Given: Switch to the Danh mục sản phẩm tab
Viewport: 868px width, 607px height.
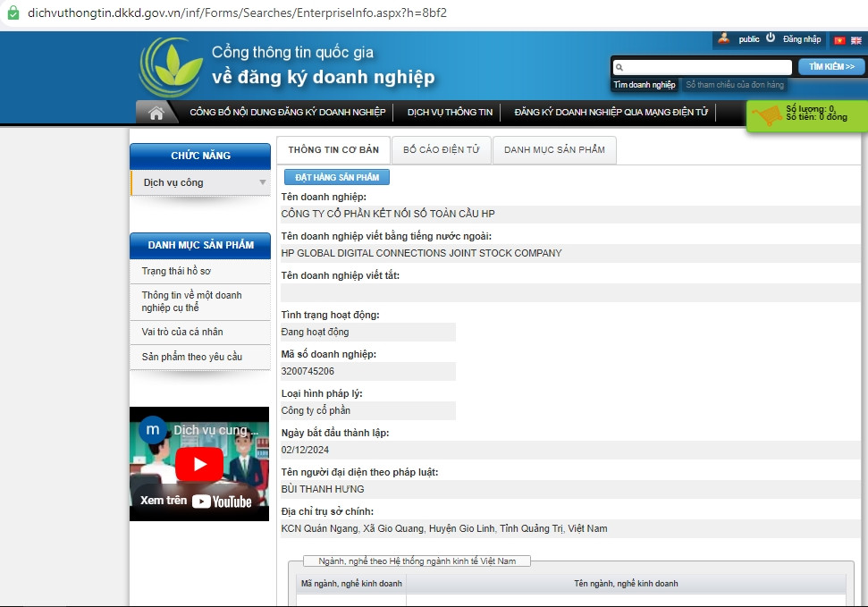Looking at the screenshot, I should click(x=554, y=150).
